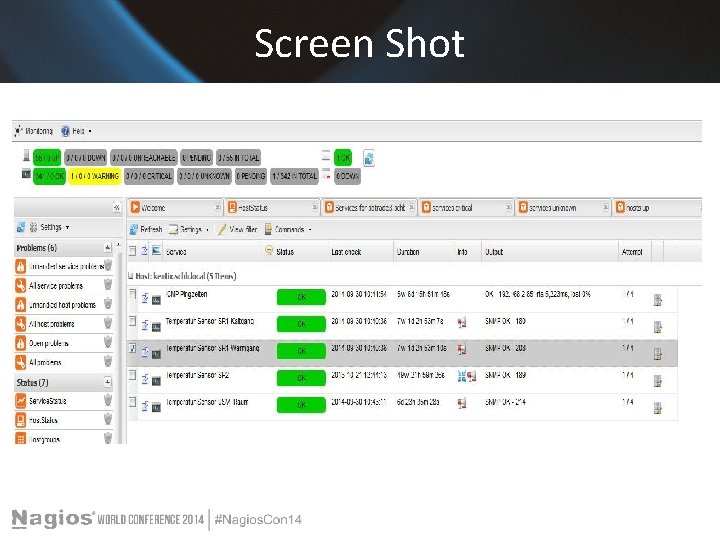Click the 0/0/0 CRITICAL badge
This screenshot has height=540, width=720.
(x=149, y=176)
